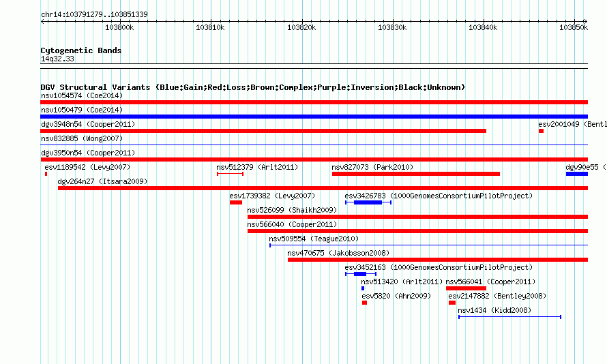Click the nsv509554 (Teague2010) blue line
607x364 pixels.
point(428,245)
